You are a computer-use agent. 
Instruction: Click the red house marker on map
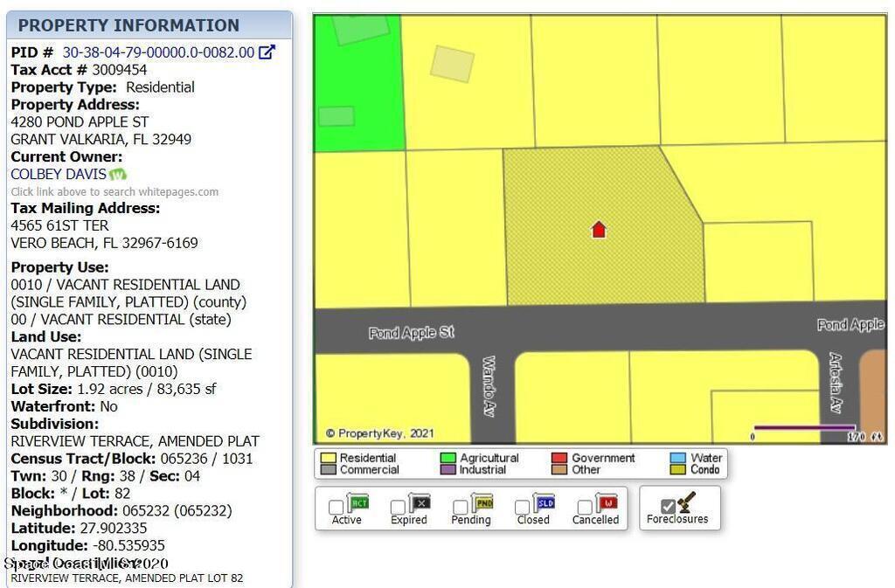pyautogui.click(x=599, y=230)
